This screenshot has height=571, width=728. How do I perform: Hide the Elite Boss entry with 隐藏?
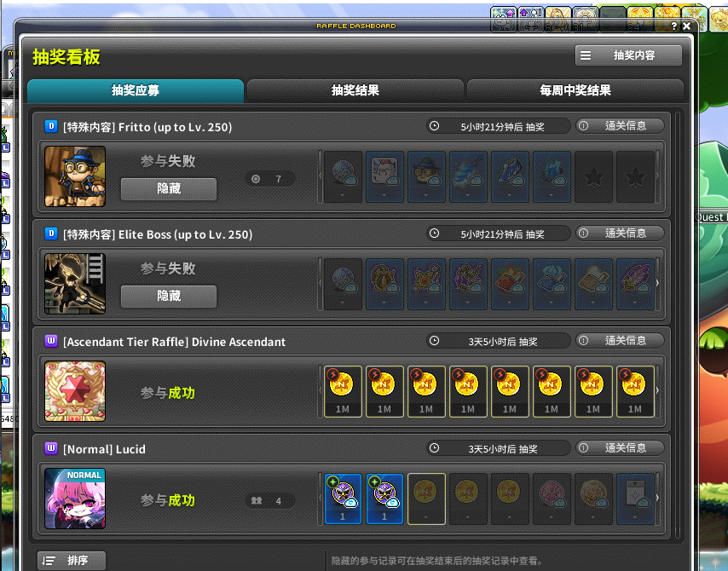(x=169, y=297)
